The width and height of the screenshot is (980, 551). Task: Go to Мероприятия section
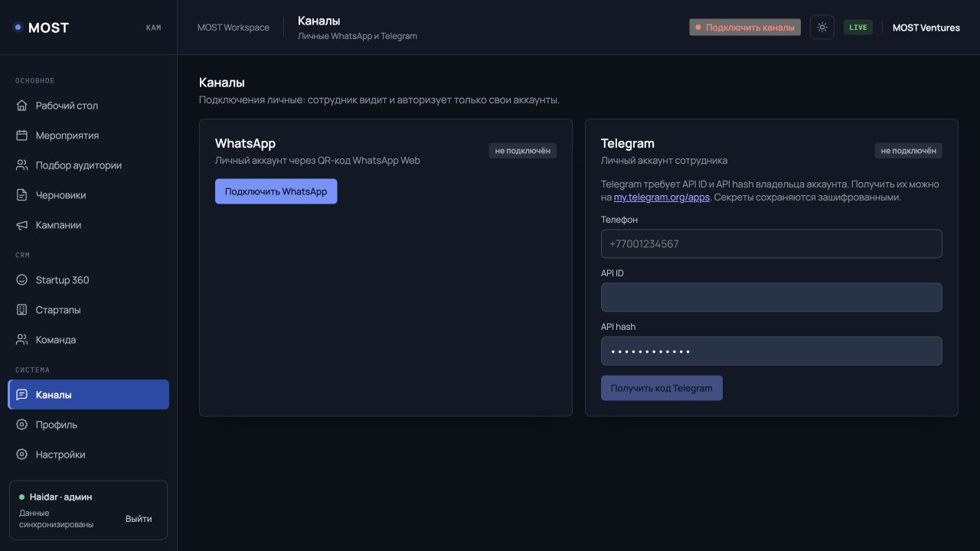(x=88, y=135)
